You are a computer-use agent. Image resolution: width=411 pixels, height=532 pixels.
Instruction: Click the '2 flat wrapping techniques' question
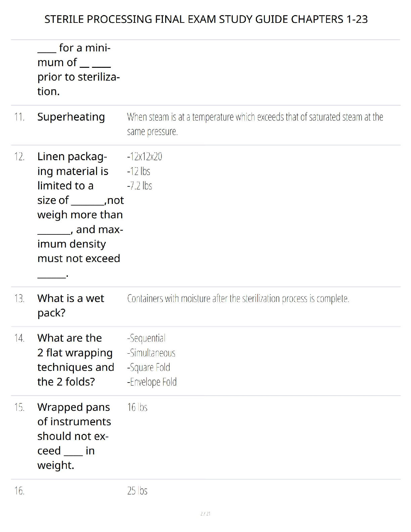point(76,360)
